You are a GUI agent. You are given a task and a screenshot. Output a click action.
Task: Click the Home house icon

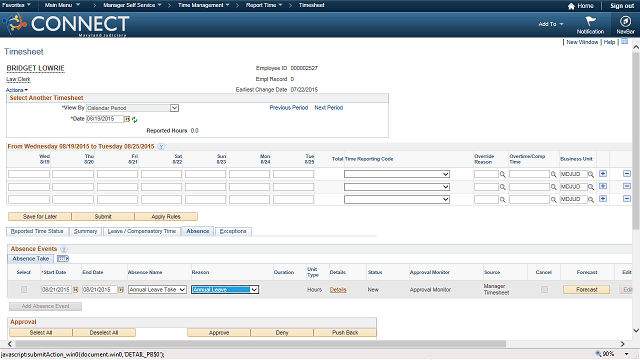pyautogui.click(x=571, y=6)
